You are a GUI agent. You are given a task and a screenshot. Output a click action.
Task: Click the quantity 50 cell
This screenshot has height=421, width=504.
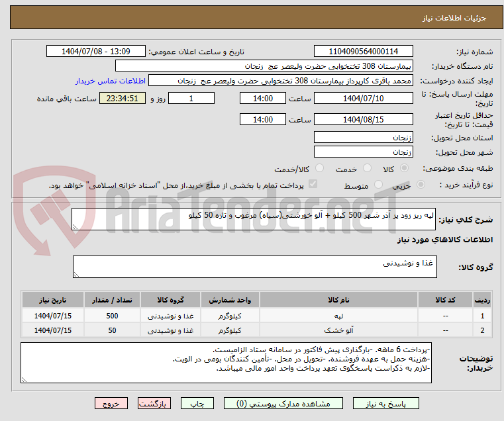[x=112, y=330]
